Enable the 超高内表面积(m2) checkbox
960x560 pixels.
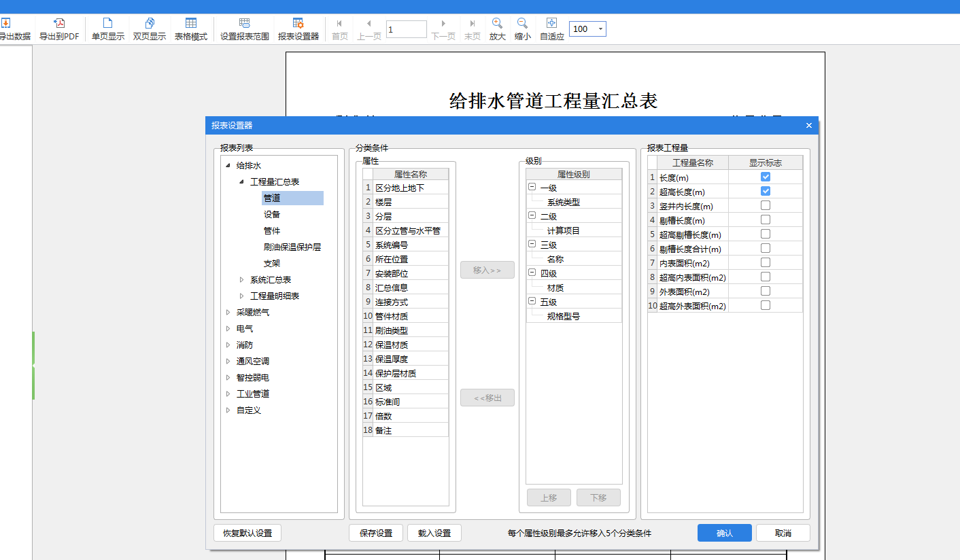766,277
